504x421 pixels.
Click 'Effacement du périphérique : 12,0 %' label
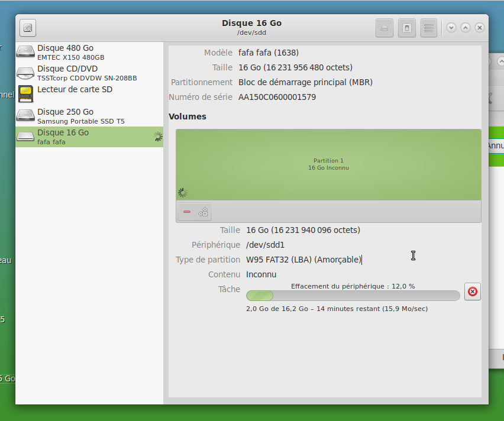[353, 286]
